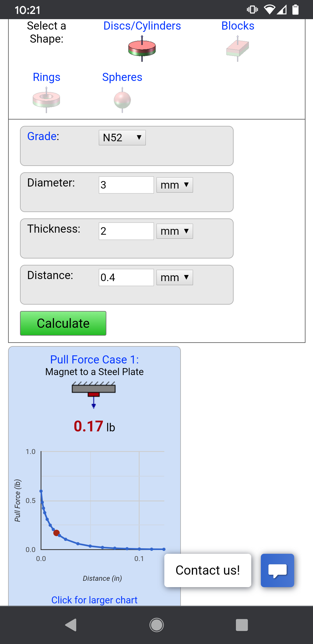The width and height of the screenshot is (313, 644).
Task: Tap the Android home circle icon
Action: [156, 625]
